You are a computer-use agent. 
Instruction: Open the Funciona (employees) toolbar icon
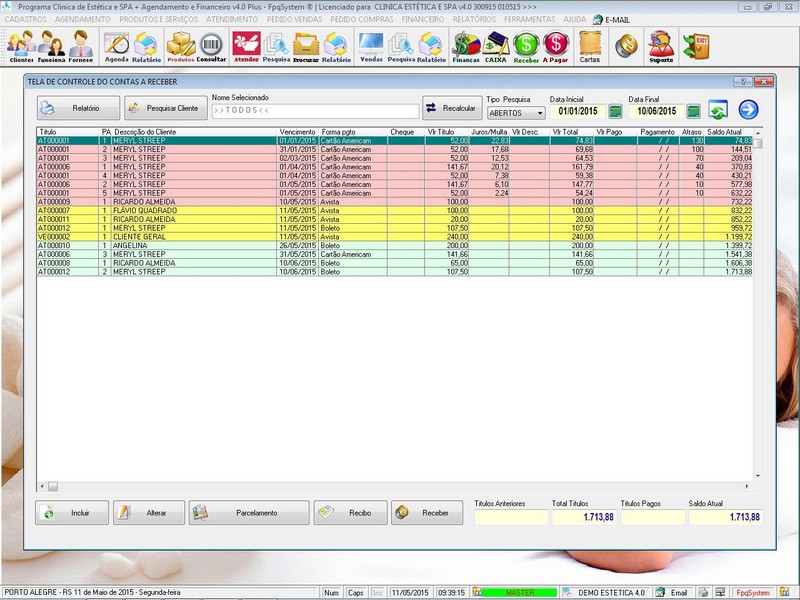tap(51, 46)
